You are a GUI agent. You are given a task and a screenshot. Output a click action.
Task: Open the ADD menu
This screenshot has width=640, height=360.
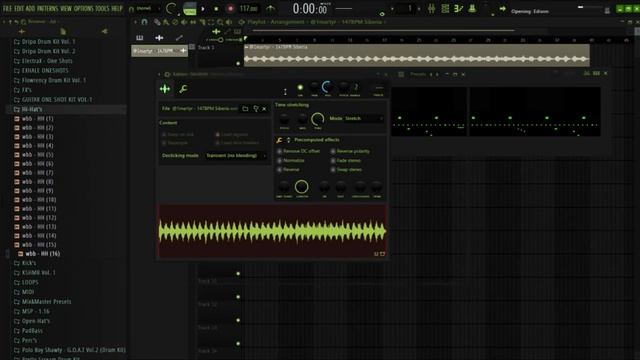coord(31,9)
